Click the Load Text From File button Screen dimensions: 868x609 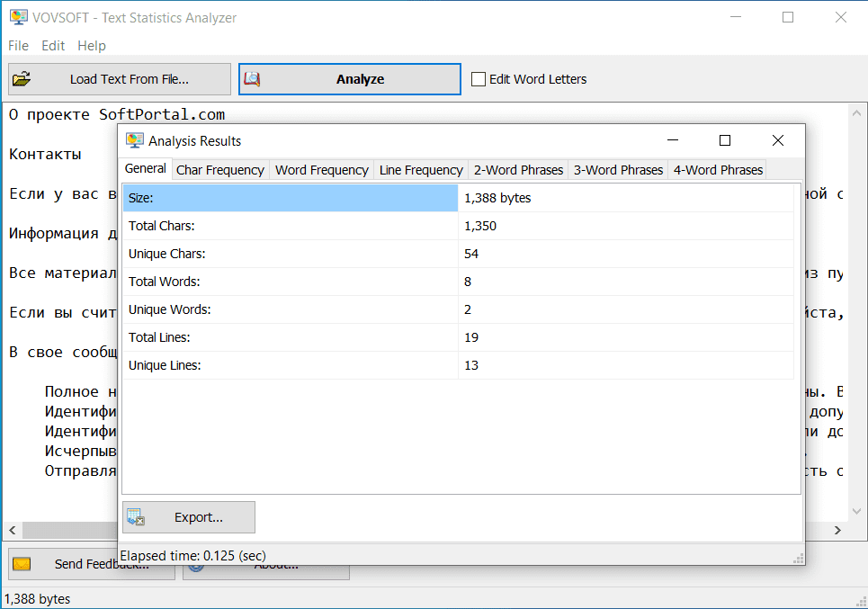pos(119,79)
